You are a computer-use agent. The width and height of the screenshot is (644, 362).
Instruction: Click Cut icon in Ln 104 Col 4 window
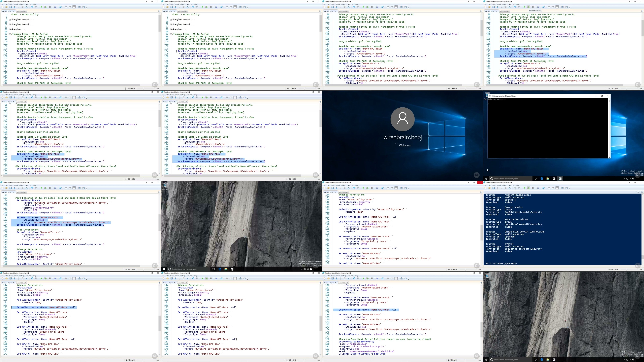coord(175,7)
